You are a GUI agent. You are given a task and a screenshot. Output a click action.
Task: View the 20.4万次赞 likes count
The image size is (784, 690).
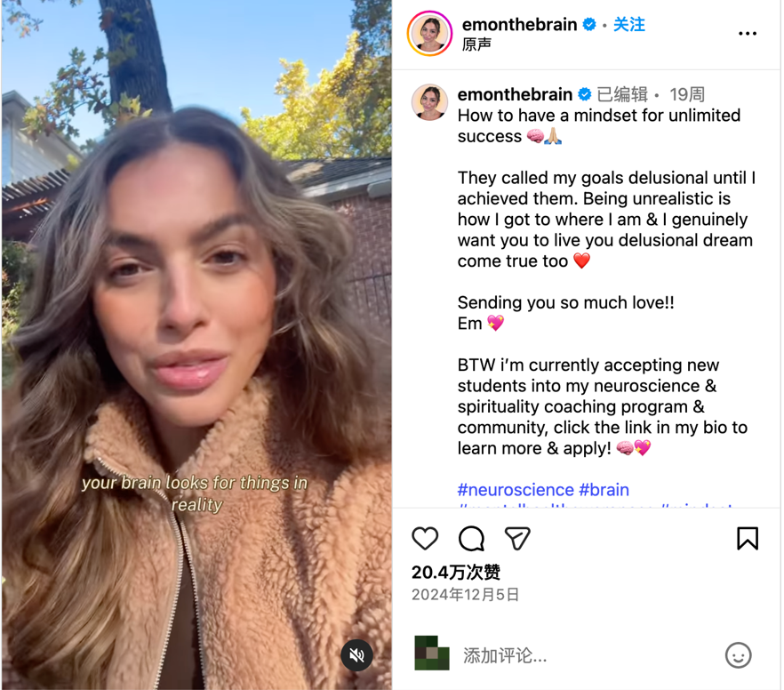point(455,572)
